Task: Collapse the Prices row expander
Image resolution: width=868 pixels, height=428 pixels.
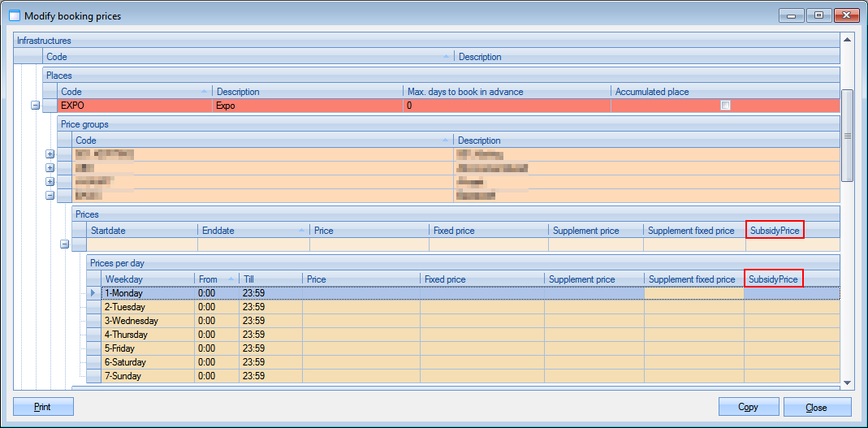Action: tap(64, 244)
